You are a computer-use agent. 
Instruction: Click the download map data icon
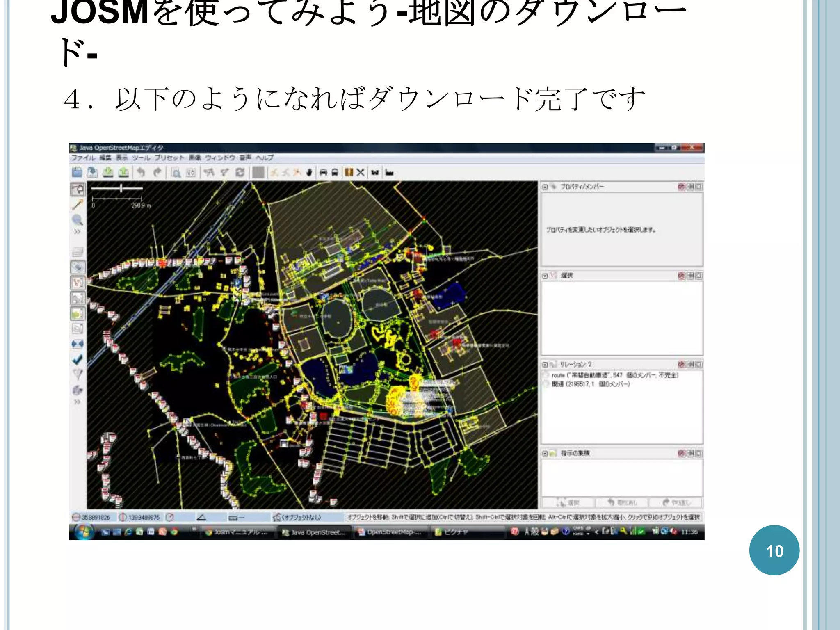(x=108, y=172)
